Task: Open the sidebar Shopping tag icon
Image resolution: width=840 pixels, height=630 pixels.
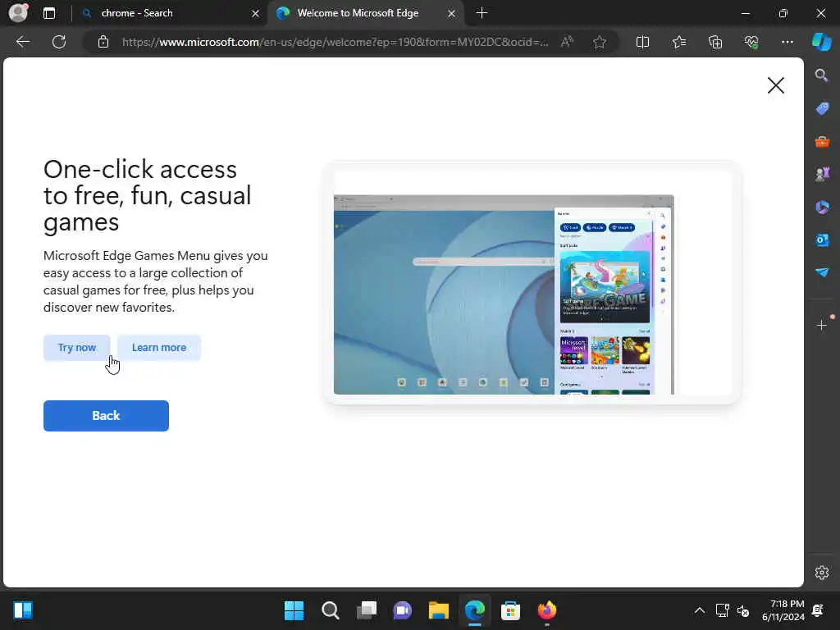Action: coord(822,109)
